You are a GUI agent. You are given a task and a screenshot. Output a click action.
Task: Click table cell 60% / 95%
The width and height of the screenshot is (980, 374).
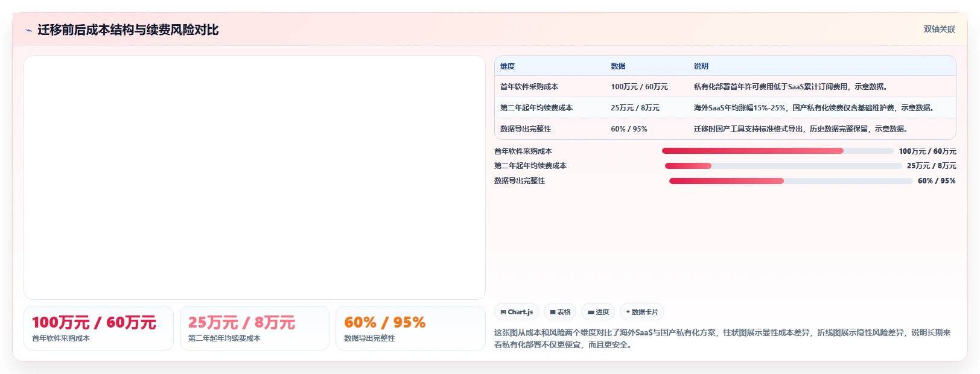click(x=629, y=129)
